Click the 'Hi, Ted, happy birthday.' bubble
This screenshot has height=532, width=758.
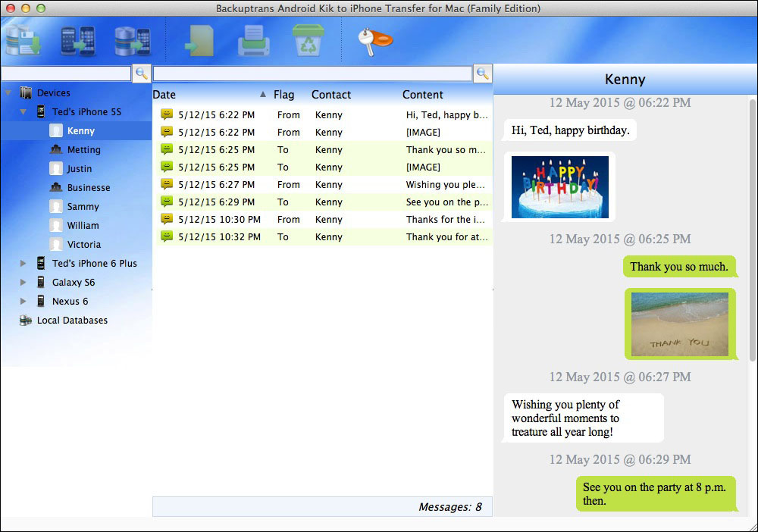coord(570,130)
